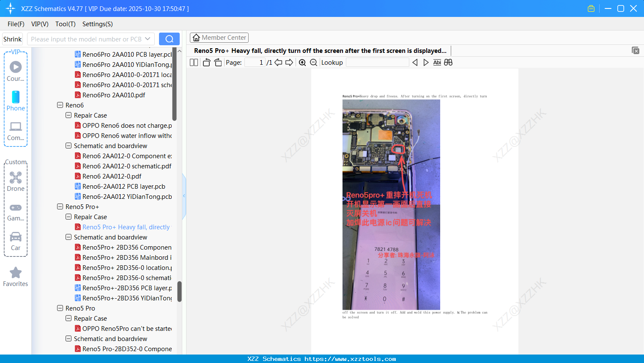The image size is (644, 363).
Task: Open the model number dropdown arrow
Action: tap(148, 39)
